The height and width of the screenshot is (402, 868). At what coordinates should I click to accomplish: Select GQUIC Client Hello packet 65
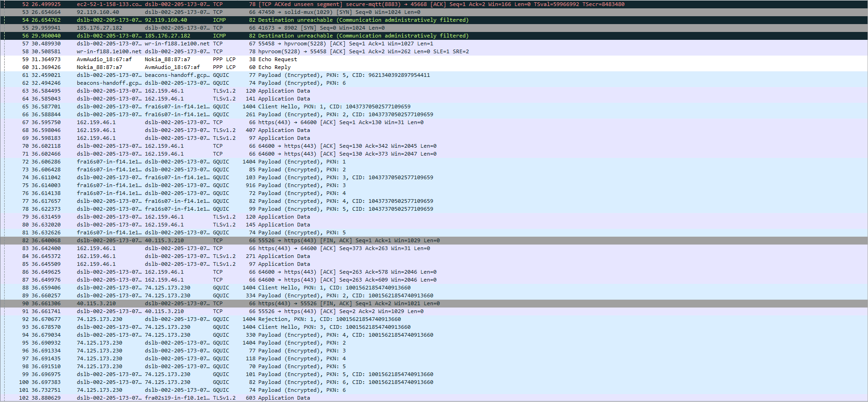point(434,107)
